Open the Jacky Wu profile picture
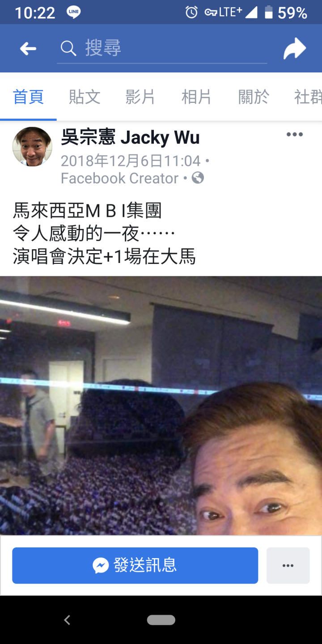 (x=32, y=147)
